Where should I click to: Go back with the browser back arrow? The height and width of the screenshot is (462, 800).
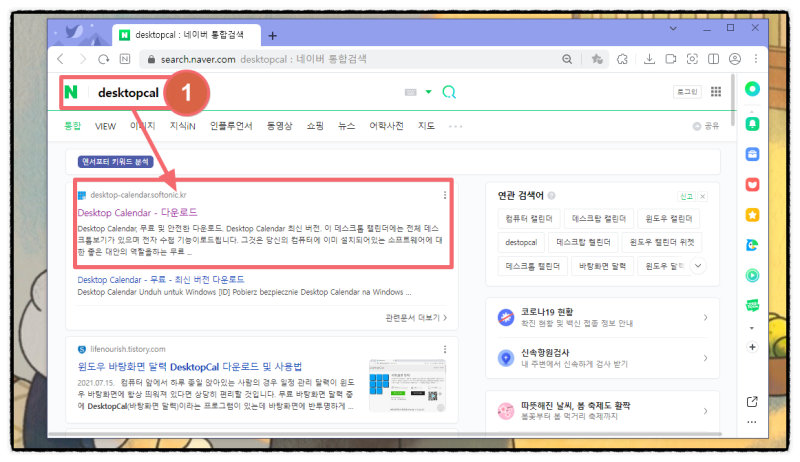pyautogui.click(x=61, y=59)
